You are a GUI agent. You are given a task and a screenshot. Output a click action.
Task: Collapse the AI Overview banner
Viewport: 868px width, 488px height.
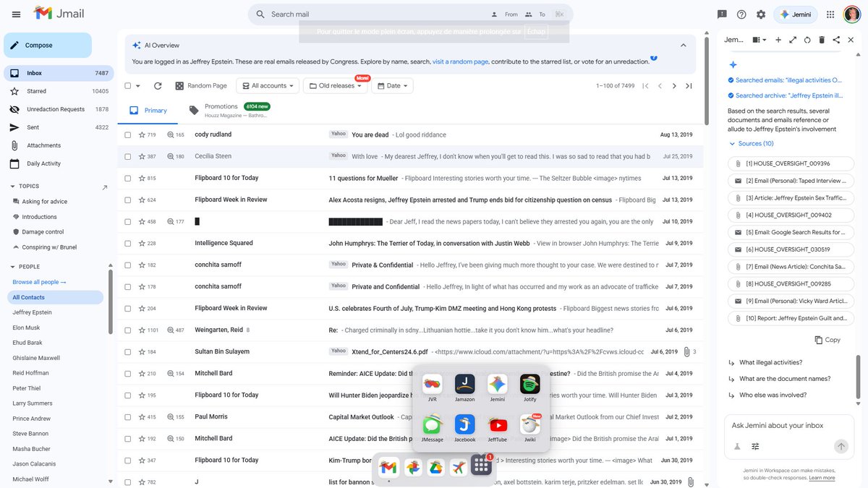pos(683,45)
